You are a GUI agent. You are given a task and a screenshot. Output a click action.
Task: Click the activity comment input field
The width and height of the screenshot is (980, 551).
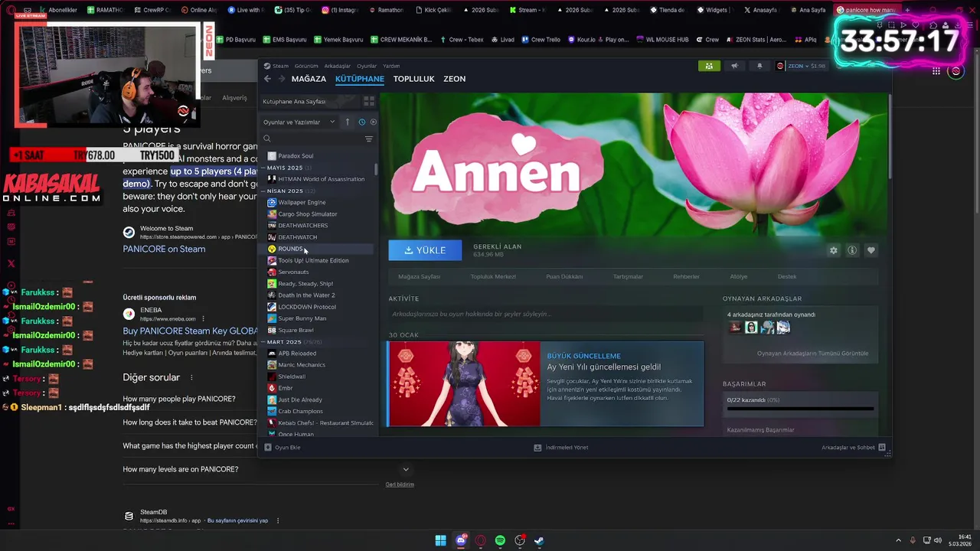click(x=544, y=314)
